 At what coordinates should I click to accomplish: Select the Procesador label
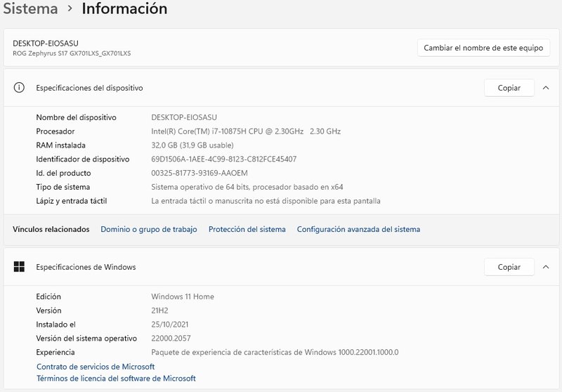tap(55, 131)
